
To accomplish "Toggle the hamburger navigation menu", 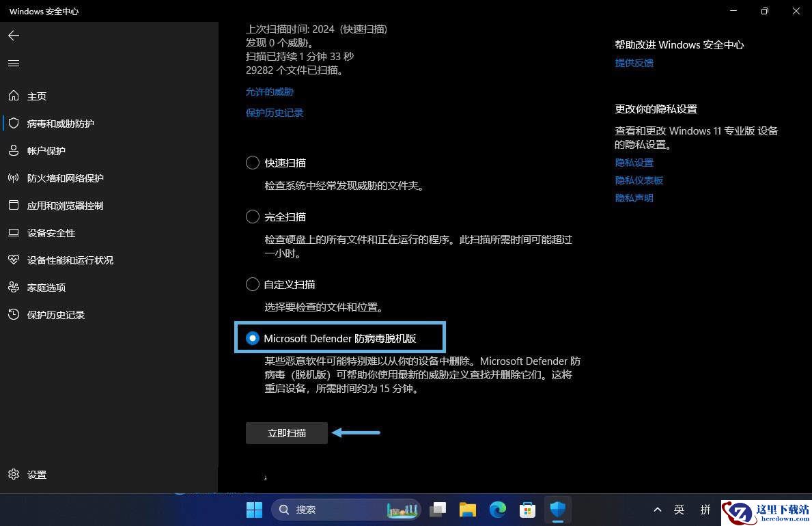I will point(14,64).
